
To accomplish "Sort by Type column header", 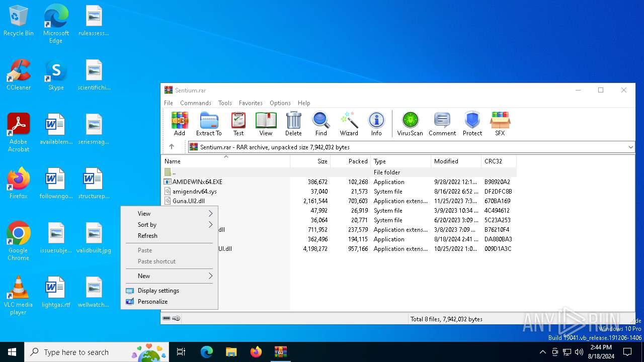I will click(401, 161).
